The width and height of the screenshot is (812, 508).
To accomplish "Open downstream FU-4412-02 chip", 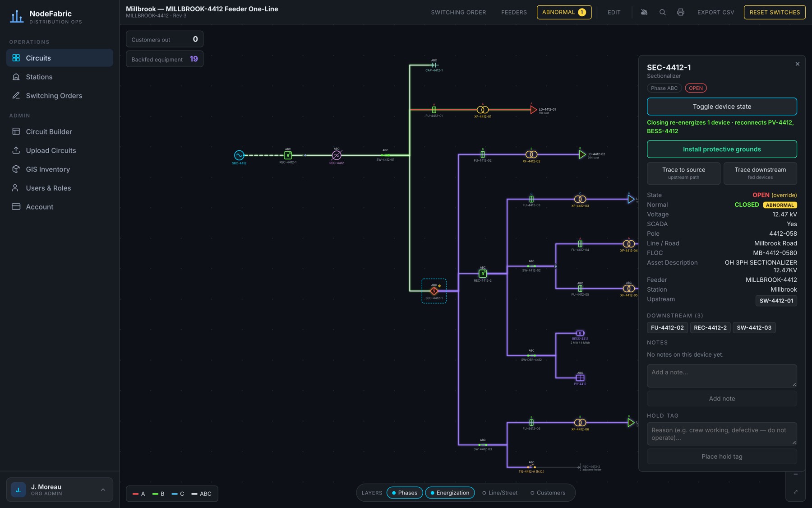I will [x=667, y=328].
